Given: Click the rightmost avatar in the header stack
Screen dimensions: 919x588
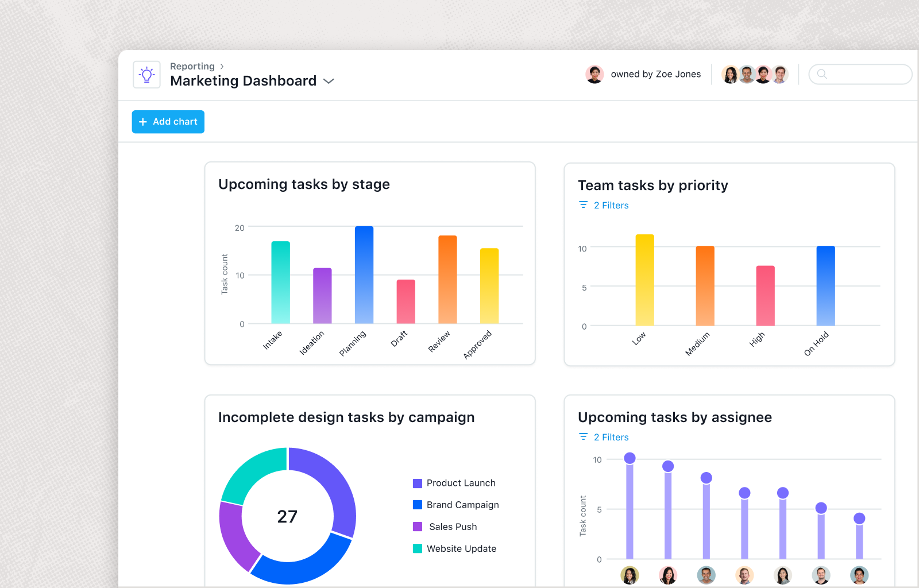Looking at the screenshot, I should point(780,74).
